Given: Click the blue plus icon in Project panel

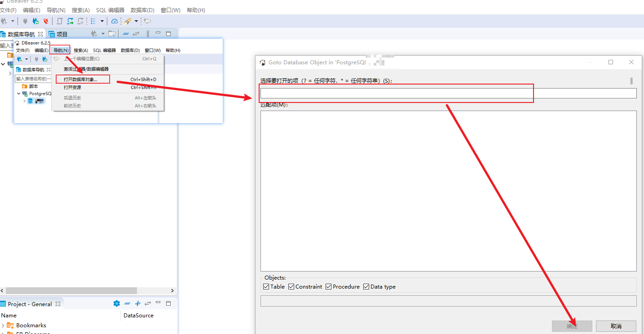Looking at the screenshot, I should coord(138,304).
